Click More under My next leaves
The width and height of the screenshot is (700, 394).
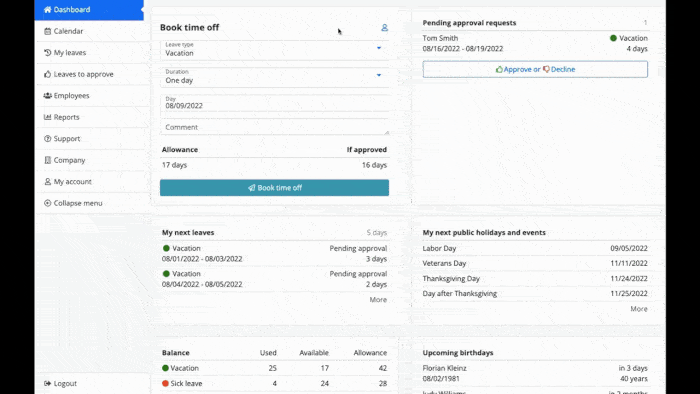(x=378, y=300)
